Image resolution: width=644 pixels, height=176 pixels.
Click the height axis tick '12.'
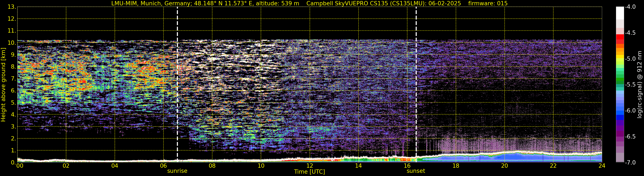coord(12,19)
